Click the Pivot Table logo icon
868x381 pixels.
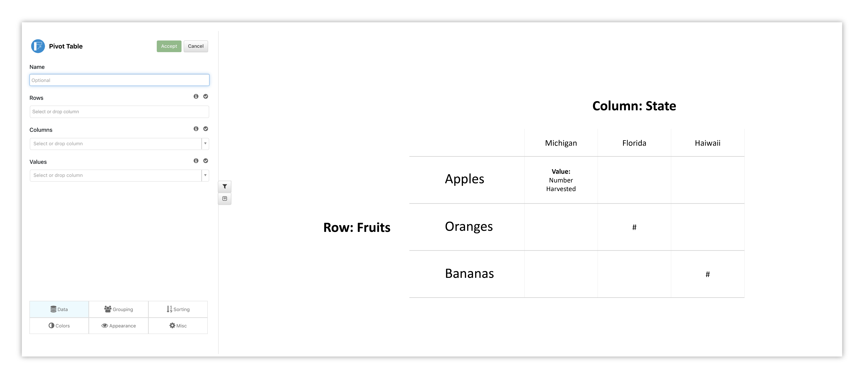pos(38,46)
